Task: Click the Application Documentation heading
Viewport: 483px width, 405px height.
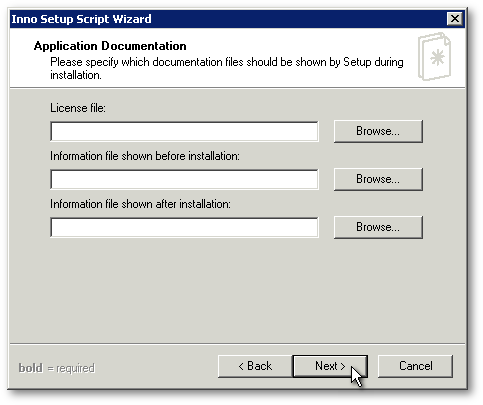Action: click(x=110, y=46)
